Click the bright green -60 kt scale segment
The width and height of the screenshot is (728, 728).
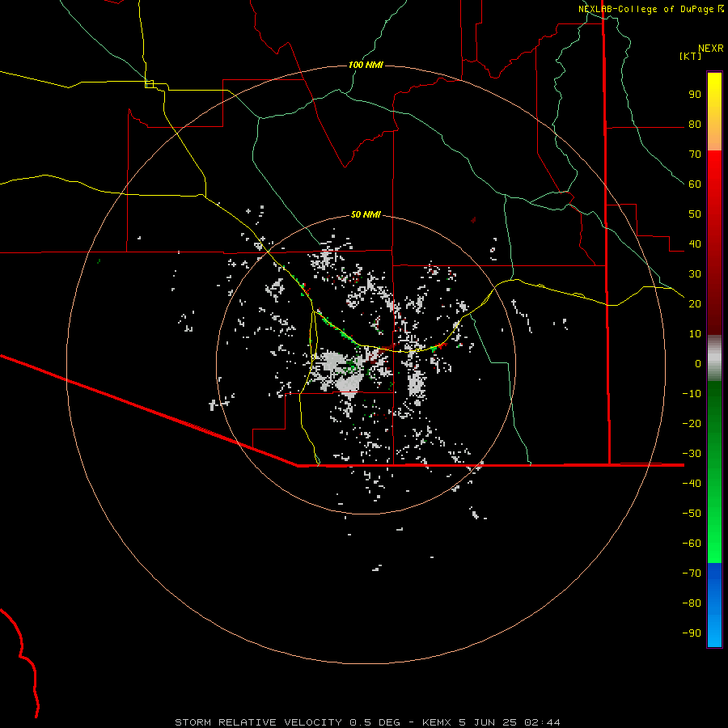click(714, 544)
